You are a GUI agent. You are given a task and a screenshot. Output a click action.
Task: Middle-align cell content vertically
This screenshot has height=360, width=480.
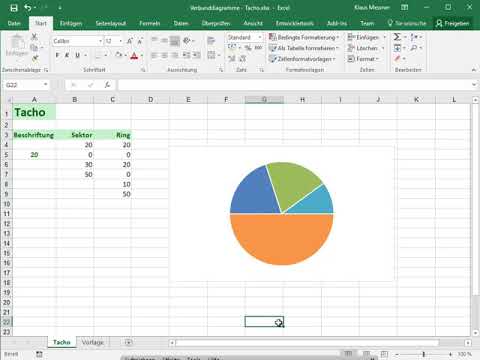pyautogui.click(x=165, y=40)
